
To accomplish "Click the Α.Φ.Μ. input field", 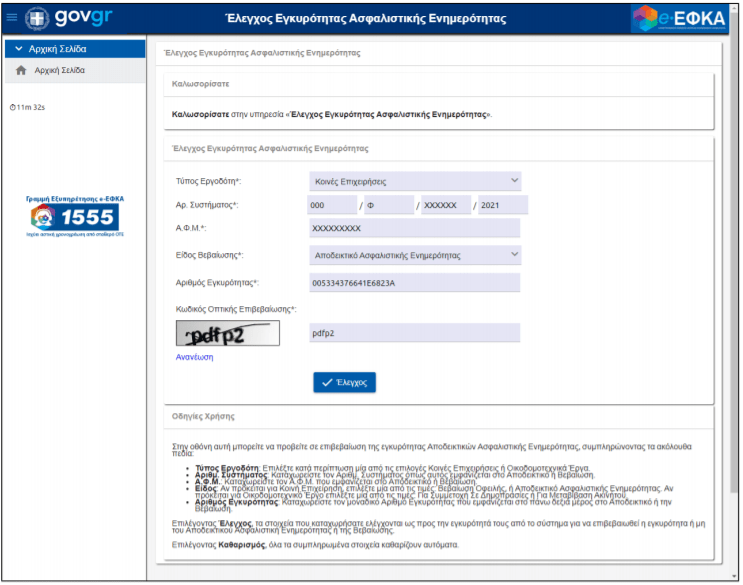I will pos(415,228).
